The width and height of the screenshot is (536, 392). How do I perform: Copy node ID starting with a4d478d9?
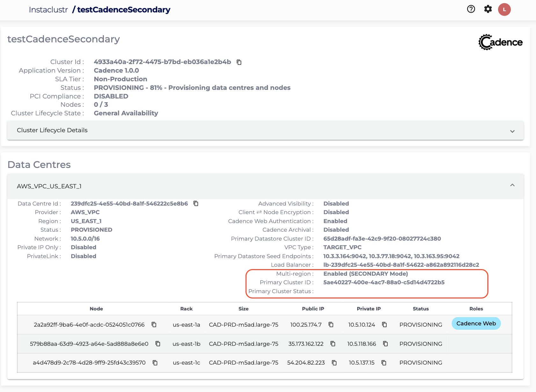(x=155, y=363)
